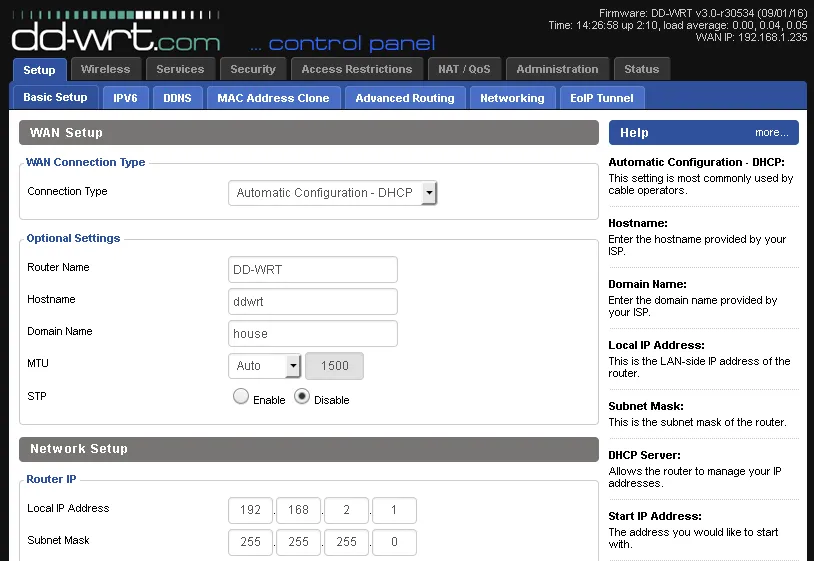814x561 pixels.
Task: Open the Services tab
Action: (x=180, y=69)
